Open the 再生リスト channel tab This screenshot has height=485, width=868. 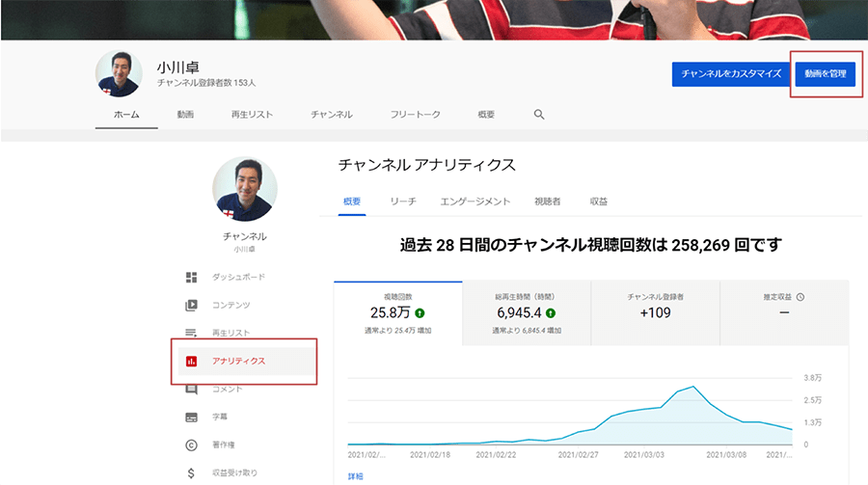(x=252, y=115)
